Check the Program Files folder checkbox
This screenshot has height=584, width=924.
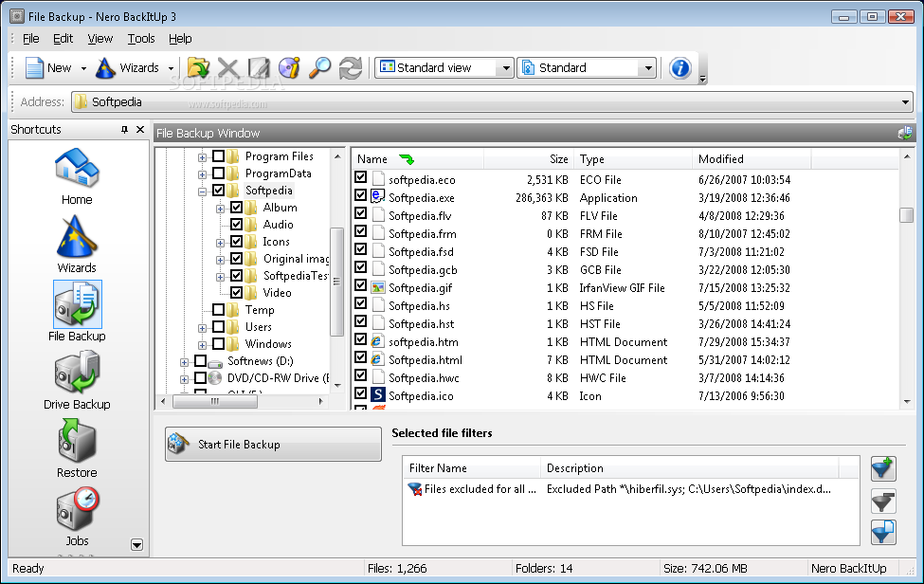click(x=218, y=156)
